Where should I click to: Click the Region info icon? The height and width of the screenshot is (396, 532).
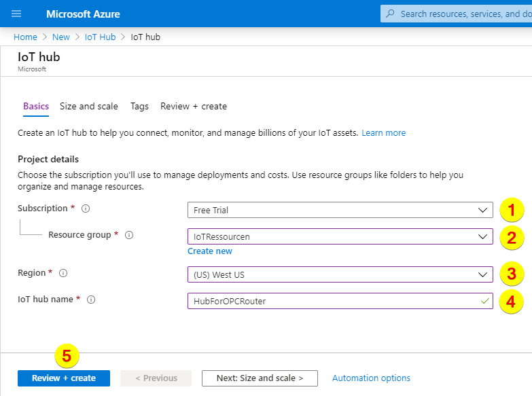63,274
